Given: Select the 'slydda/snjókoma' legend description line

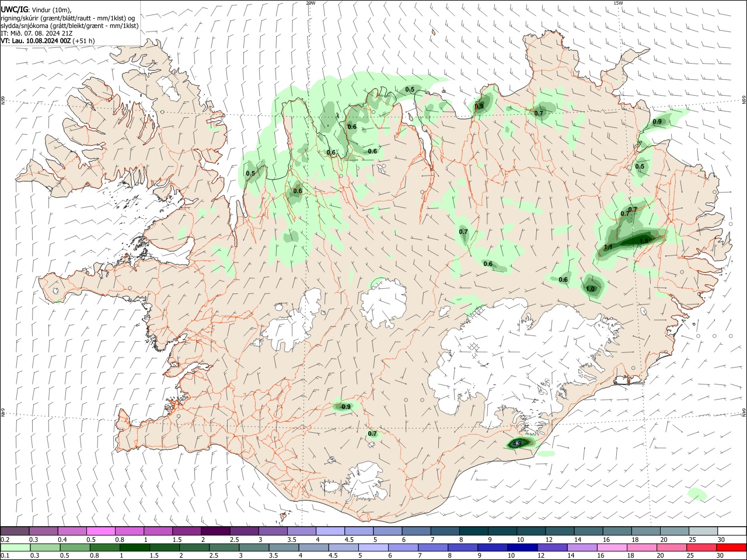Looking at the screenshot, I should pos(69,26).
